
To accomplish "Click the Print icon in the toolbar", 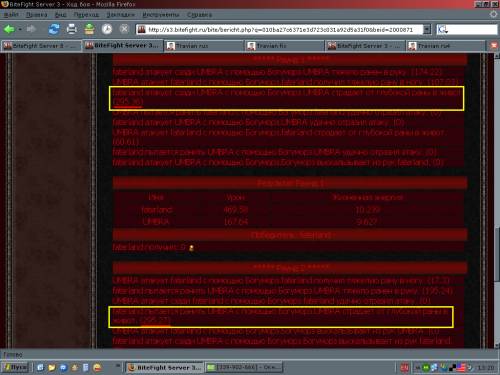I will tap(71, 29).
